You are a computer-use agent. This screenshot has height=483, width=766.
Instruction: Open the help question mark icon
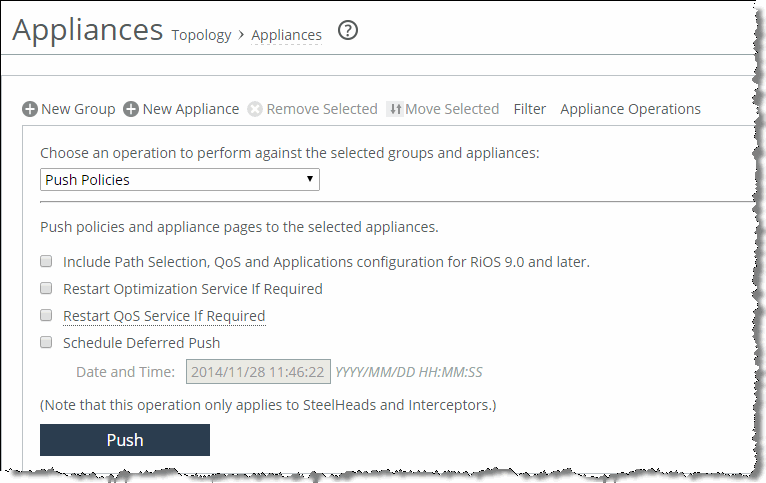347,31
